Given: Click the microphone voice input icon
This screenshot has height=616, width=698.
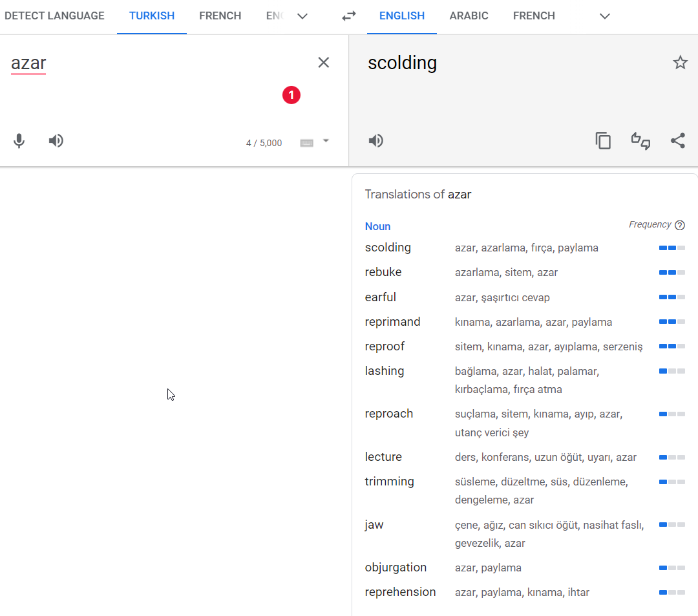Looking at the screenshot, I should click(x=19, y=141).
